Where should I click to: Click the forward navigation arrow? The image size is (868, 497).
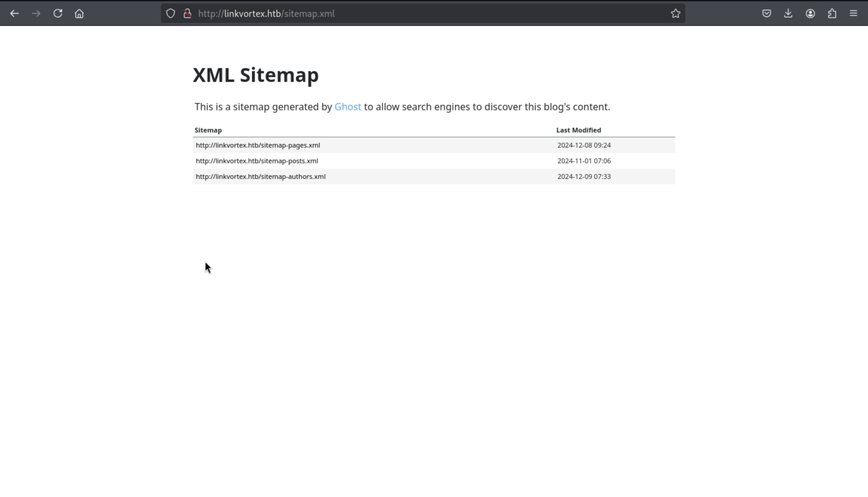click(36, 14)
